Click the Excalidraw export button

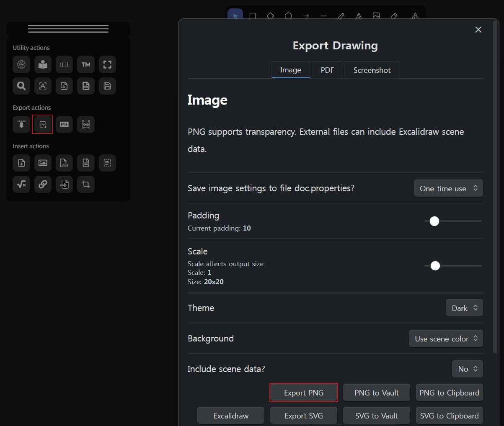click(x=231, y=416)
